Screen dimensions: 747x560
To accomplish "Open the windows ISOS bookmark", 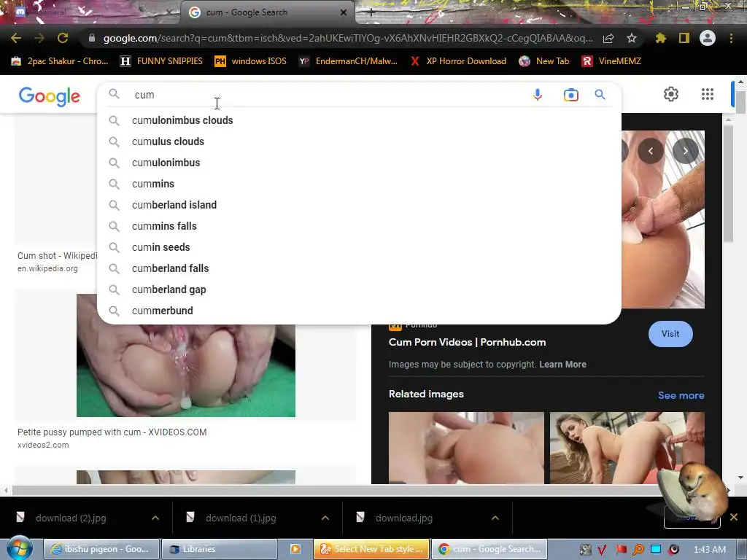I will pyautogui.click(x=251, y=61).
